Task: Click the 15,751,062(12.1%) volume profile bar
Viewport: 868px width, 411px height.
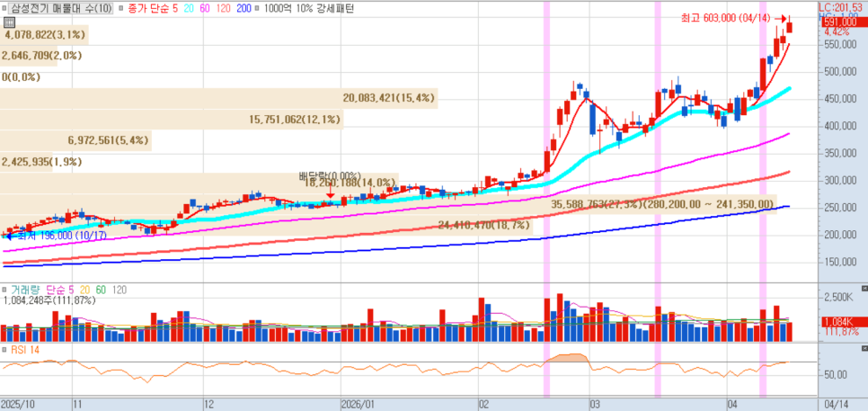Action: [172, 119]
